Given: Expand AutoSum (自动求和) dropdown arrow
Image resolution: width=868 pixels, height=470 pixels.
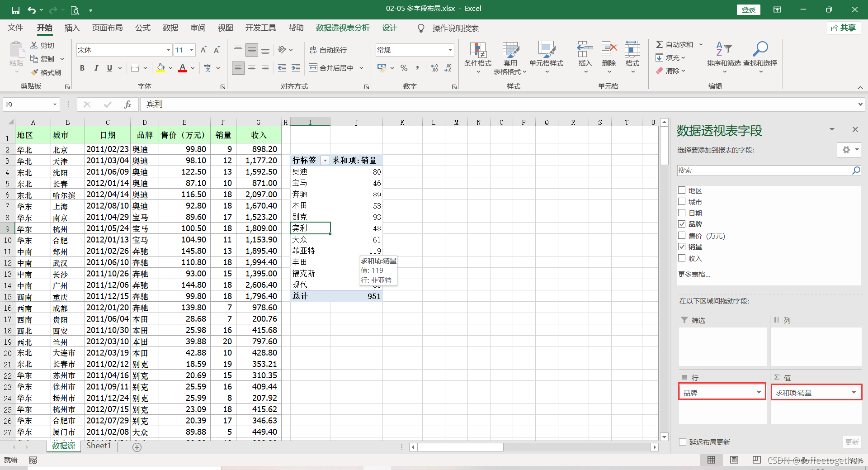Looking at the screenshot, I should (701, 44).
